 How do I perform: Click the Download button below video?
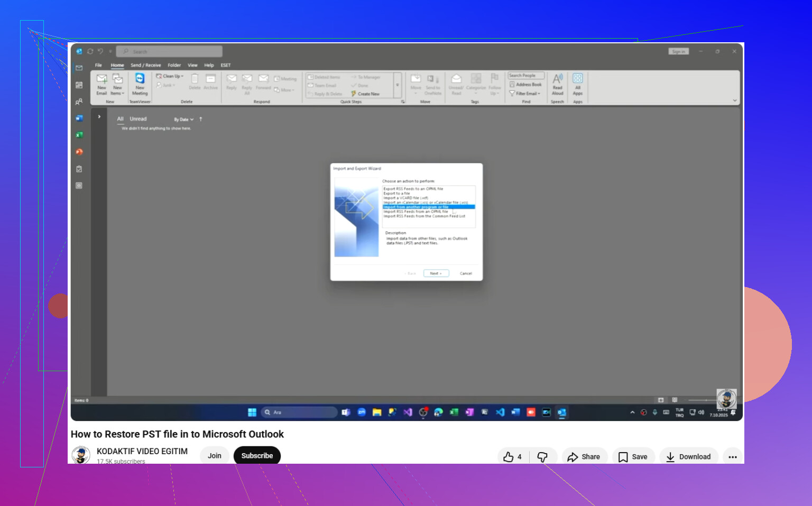click(x=688, y=457)
